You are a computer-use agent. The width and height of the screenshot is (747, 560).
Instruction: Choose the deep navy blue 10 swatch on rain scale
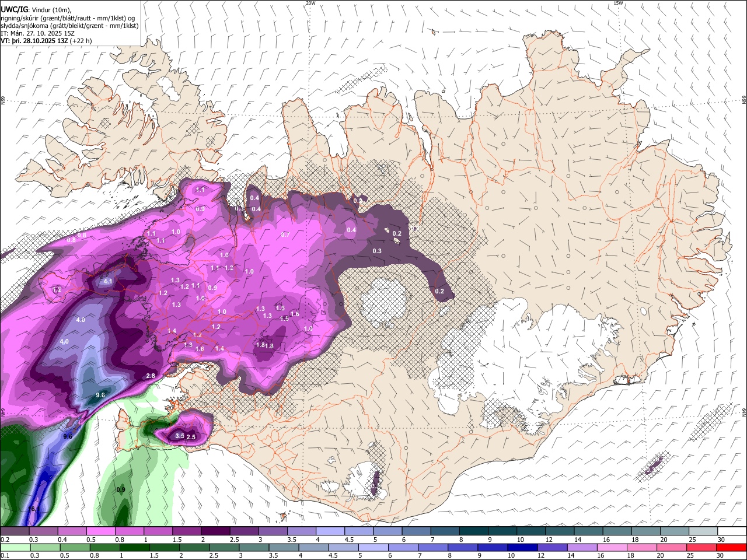[522, 547]
